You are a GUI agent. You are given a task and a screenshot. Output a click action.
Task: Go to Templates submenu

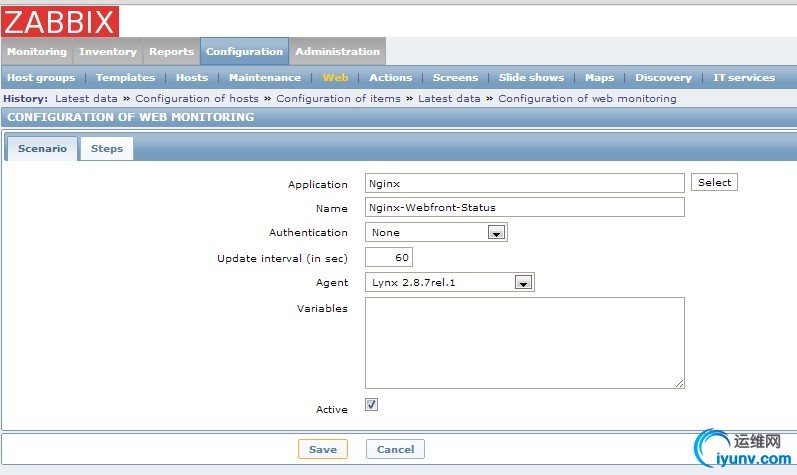click(126, 78)
